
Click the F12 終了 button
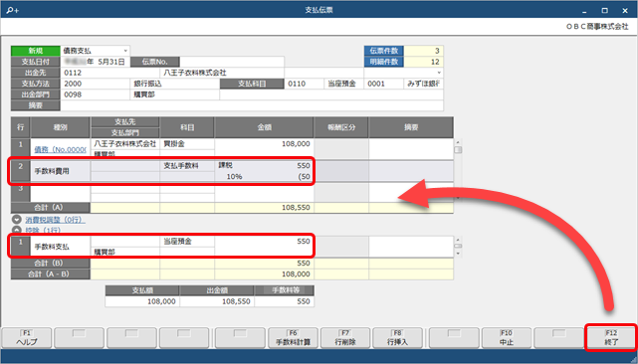click(611, 337)
